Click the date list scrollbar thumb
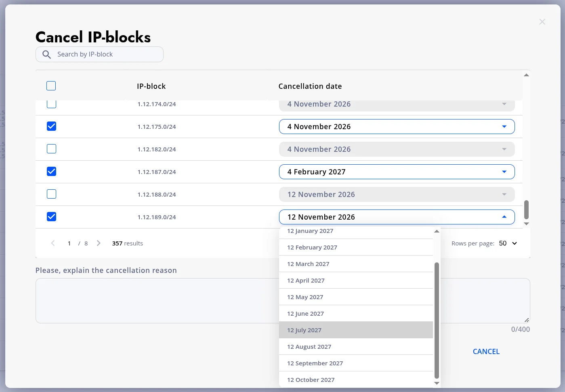The image size is (565, 392). coord(437,321)
